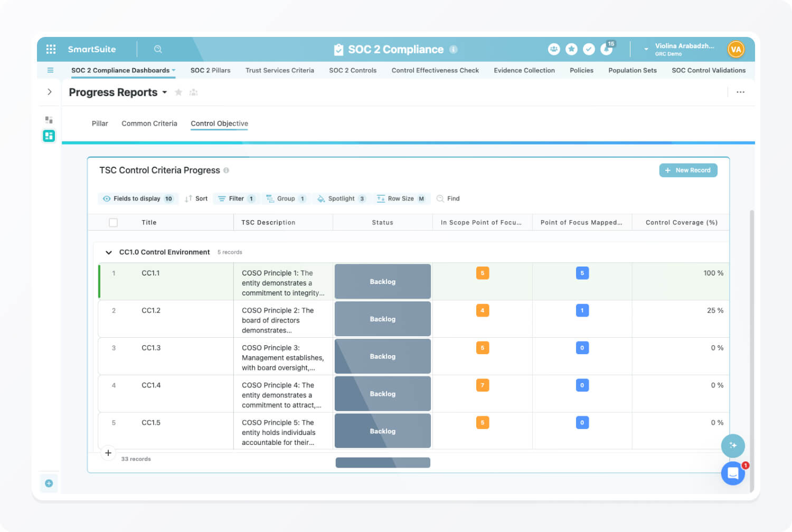Open SOC Control Validations tab
Screen dimensions: 792x532
point(709,70)
